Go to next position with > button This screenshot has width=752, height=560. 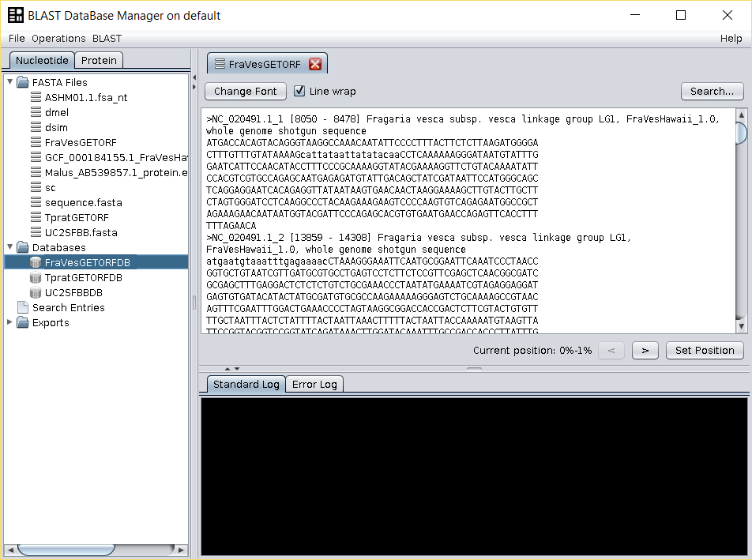click(645, 351)
